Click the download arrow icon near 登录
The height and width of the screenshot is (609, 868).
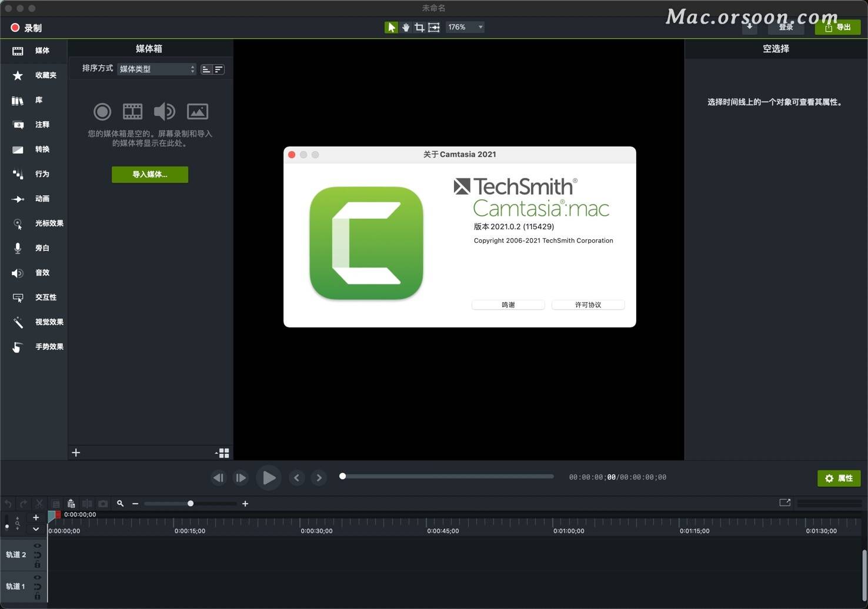coord(749,26)
